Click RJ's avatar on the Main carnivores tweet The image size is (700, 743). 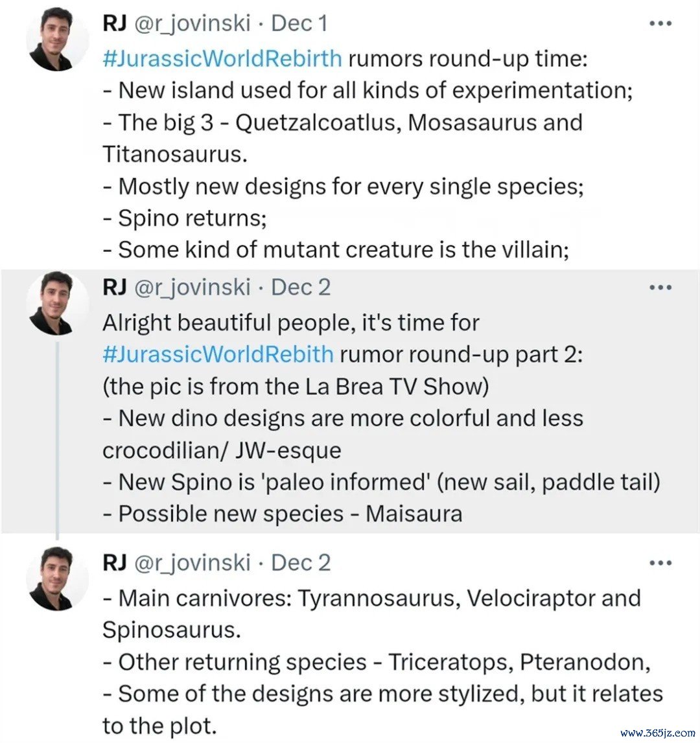point(58,578)
